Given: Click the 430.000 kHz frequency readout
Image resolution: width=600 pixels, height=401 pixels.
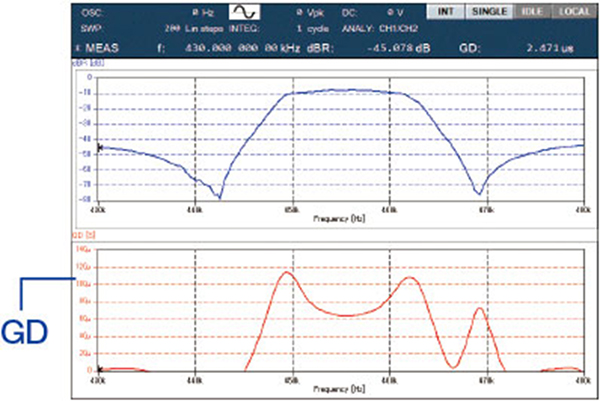Looking at the screenshot, I should 242,48.
